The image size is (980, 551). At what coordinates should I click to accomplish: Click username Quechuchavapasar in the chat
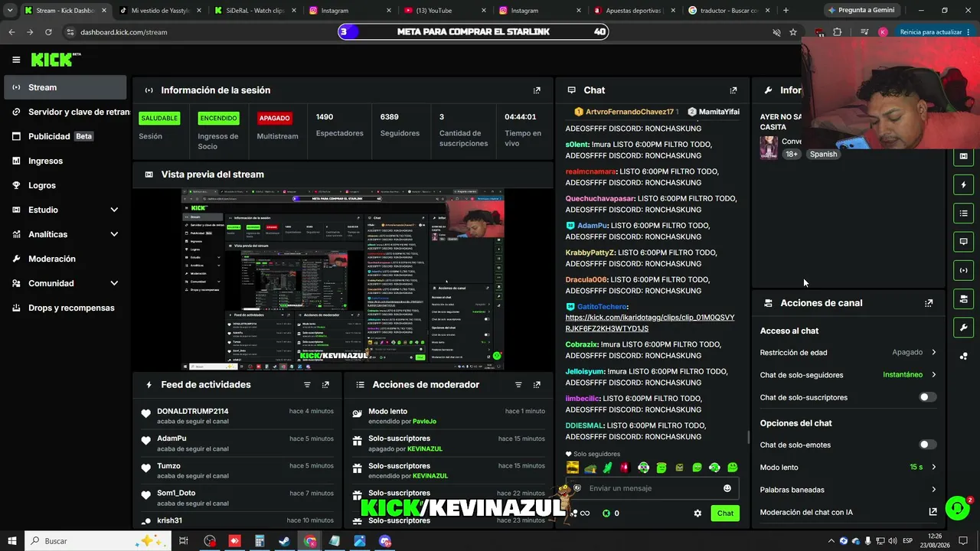(x=600, y=199)
